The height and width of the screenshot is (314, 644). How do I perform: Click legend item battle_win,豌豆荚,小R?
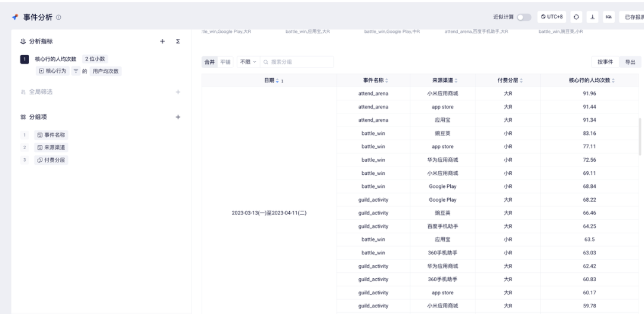tap(561, 31)
